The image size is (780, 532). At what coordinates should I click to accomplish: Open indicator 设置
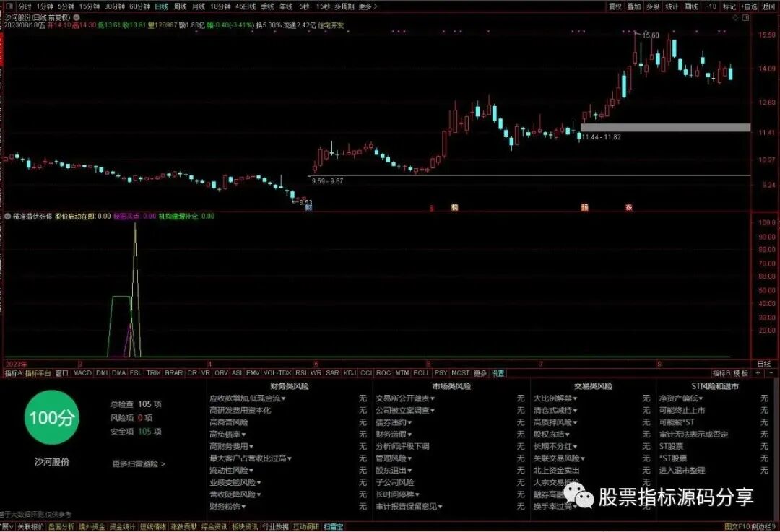[x=498, y=373]
